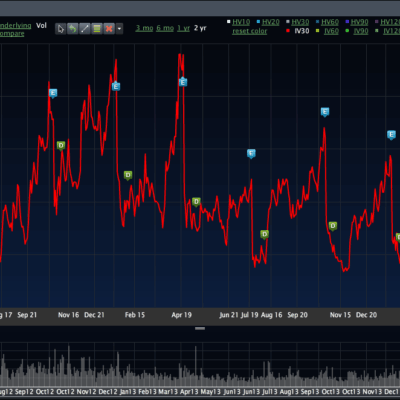Click the underlying link
Viewport: 400px width, 400px height.
pyautogui.click(x=15, y=26)
